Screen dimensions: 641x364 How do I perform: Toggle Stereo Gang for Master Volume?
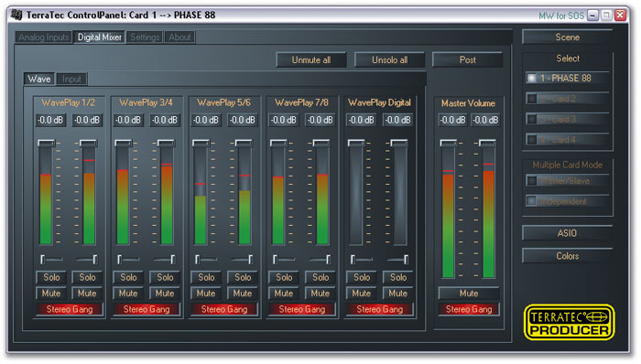[x=469, y=309]
